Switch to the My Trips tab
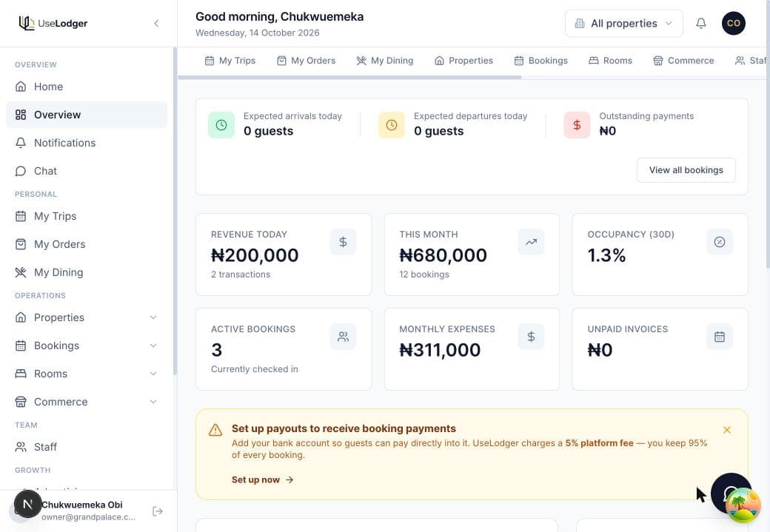Image resolution: width=770 pixels, height=532 pixels. (x=230, y=61)
